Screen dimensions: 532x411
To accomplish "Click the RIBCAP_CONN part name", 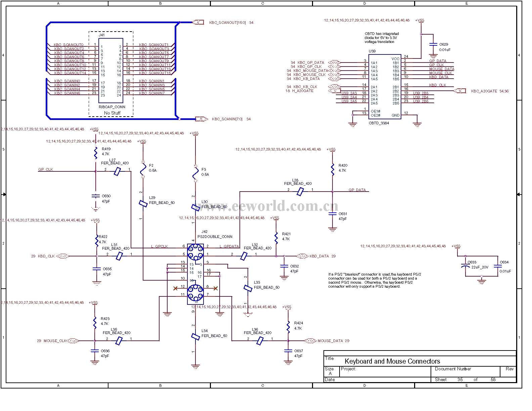I will pyautogui.click(x=112, y=107).
